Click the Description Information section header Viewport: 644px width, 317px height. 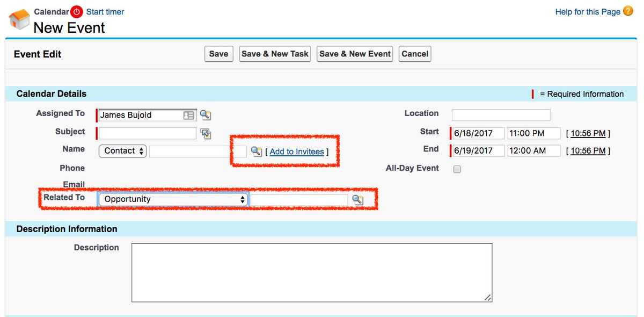(x=67, y=229)
